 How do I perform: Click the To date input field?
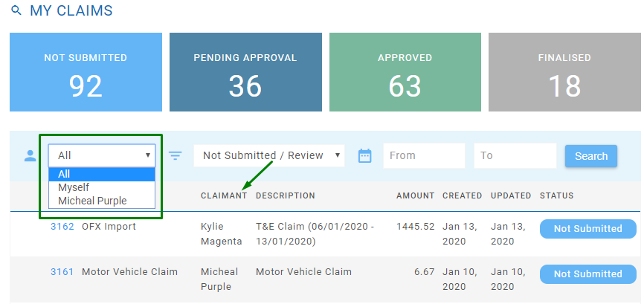pyautogui.click(x=515, y=155)
